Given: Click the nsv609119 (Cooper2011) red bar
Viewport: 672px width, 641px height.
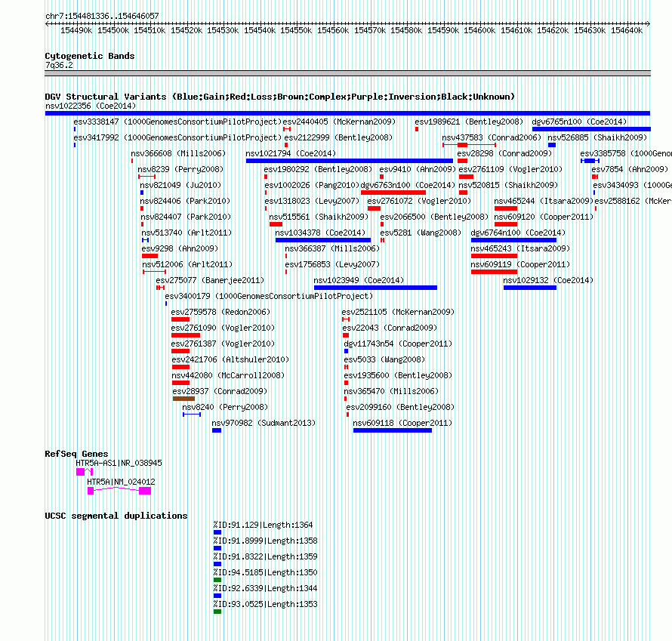Looking at the screenshot, I should pos(494,272).
